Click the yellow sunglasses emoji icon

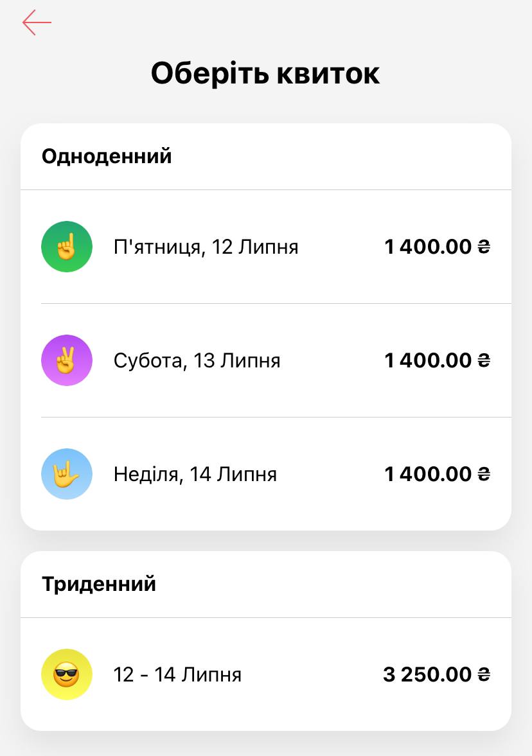tap(67, 674)
